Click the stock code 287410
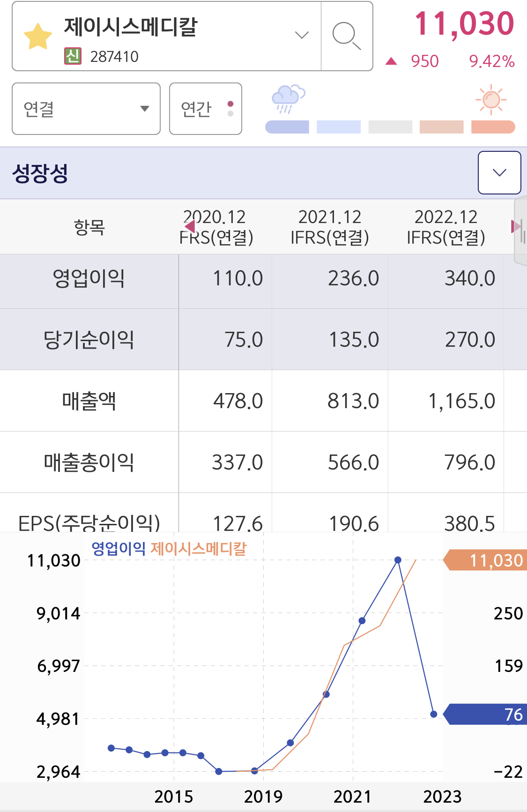The image size is (527, 812). (x=114, y=57)
